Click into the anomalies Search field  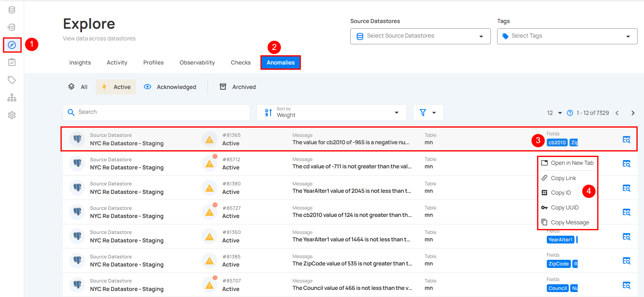(x=156, y=112)
